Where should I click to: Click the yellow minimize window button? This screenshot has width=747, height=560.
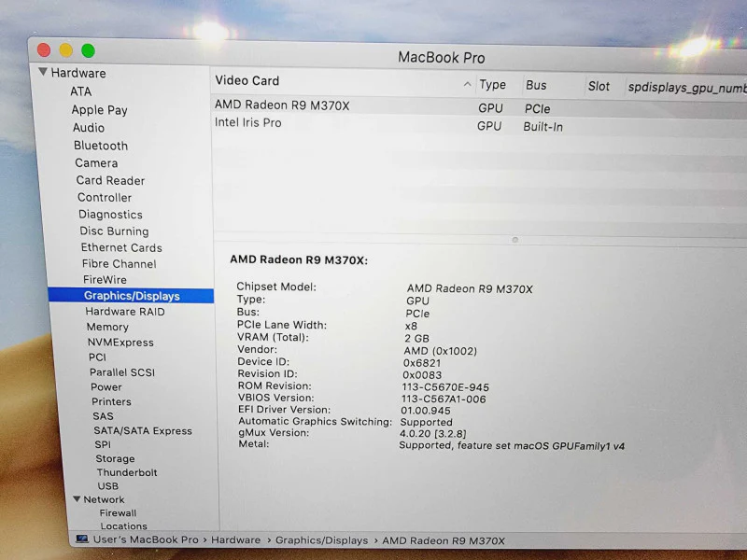click(65, 50)
